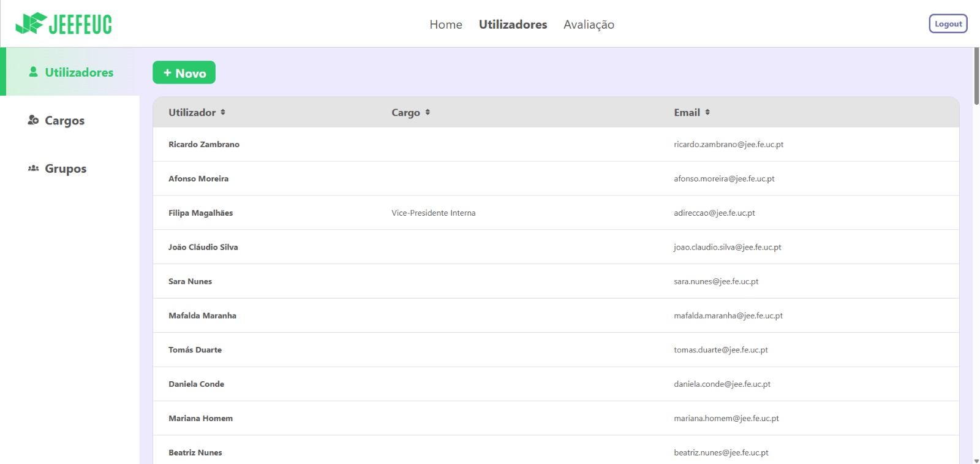The height and width of the screenshot is (464, 980).
Task: Click the JEEFEUC logo
Action: tap(64, 24)
